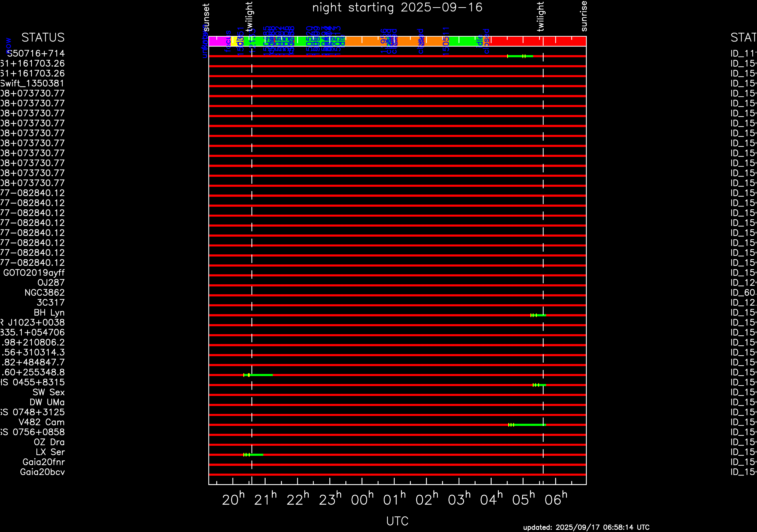Select the Gaia20bcv target label

(42, 472)
